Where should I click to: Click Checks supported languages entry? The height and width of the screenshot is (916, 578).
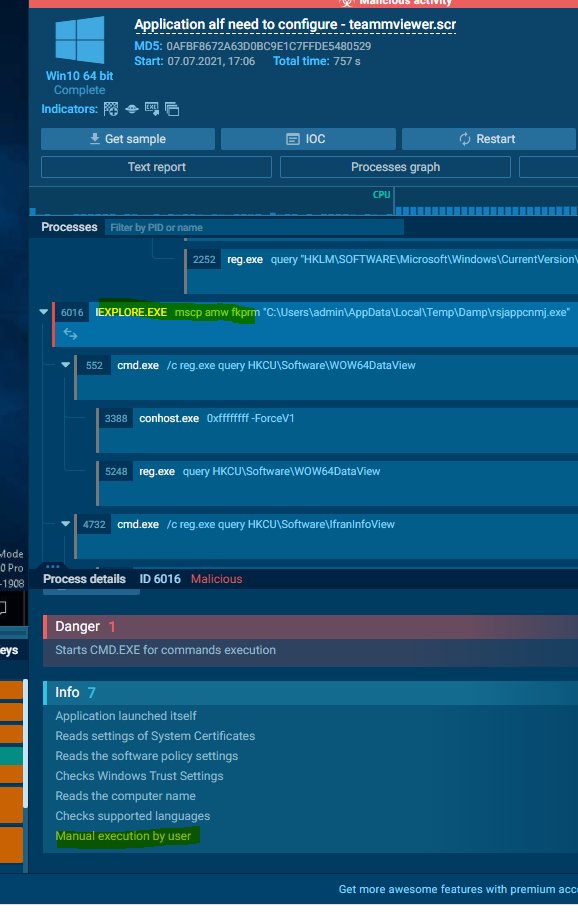tap(133, 816)
